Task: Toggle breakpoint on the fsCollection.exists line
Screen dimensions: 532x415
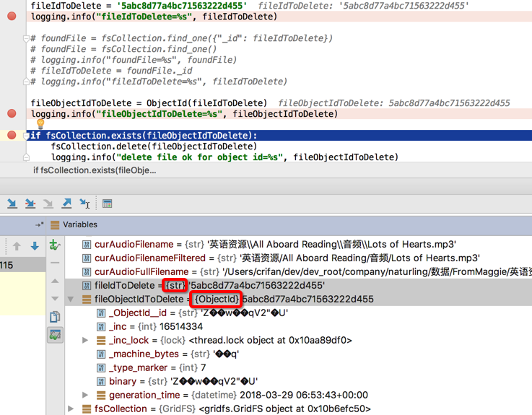Action: coord(12,135)
